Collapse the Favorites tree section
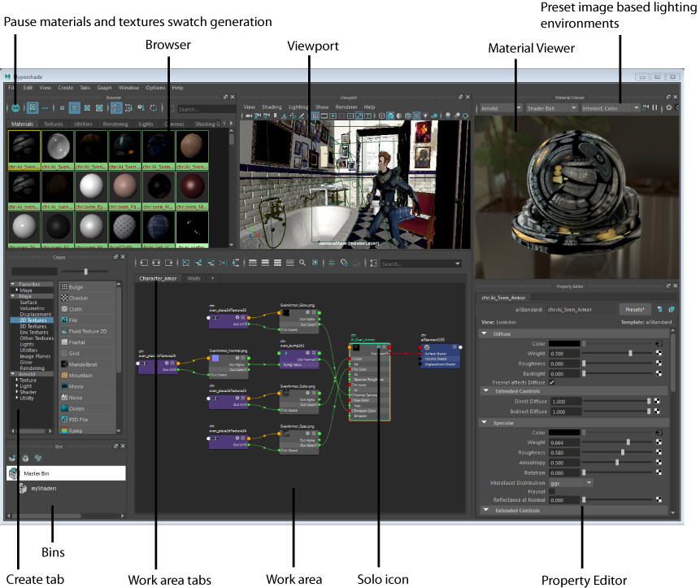This screenshot has height=588, width=700. coord(13,284)
